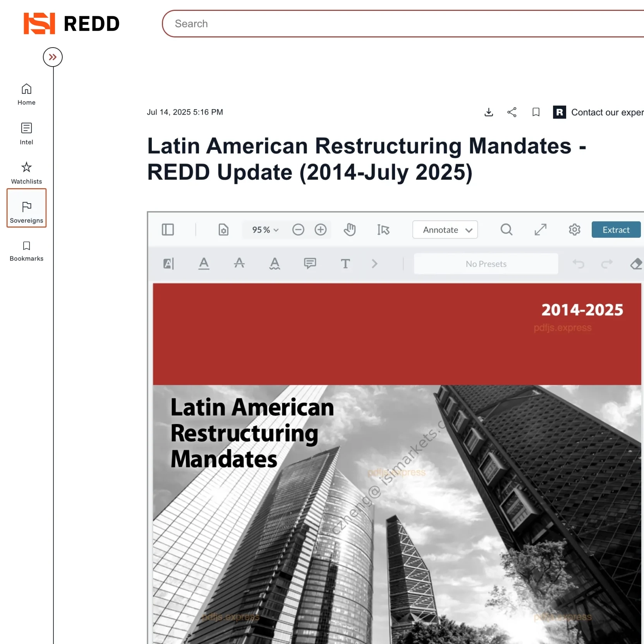Go to Watchlists in sidebar
The height and width of the screenshot is (644, 644).
(26, 173)
